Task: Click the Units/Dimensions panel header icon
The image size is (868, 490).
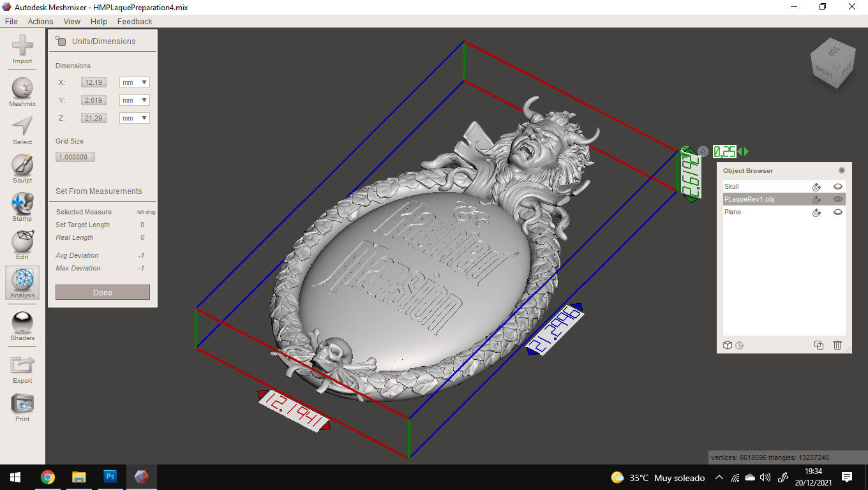Action: point(61,41)
